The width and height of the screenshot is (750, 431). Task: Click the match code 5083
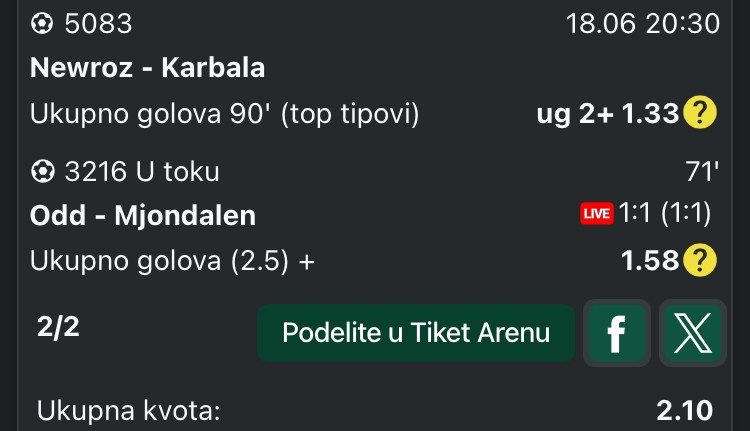[98, 23]
